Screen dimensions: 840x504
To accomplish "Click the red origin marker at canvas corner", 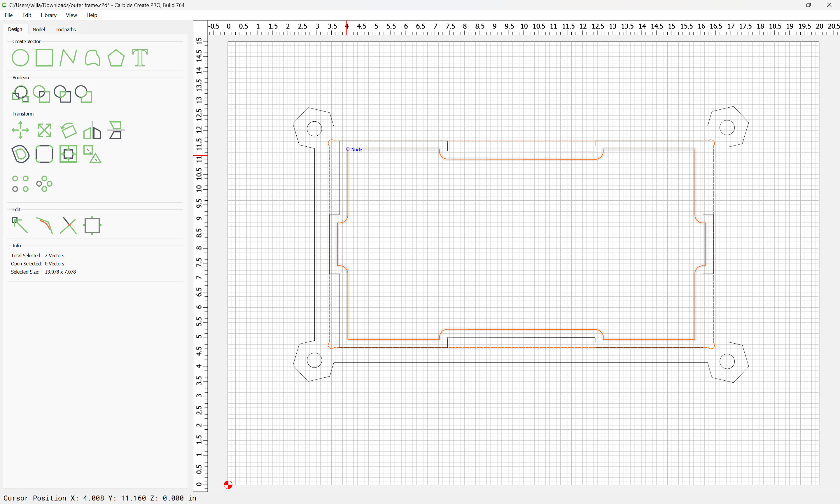I will (x=228, y=485).
